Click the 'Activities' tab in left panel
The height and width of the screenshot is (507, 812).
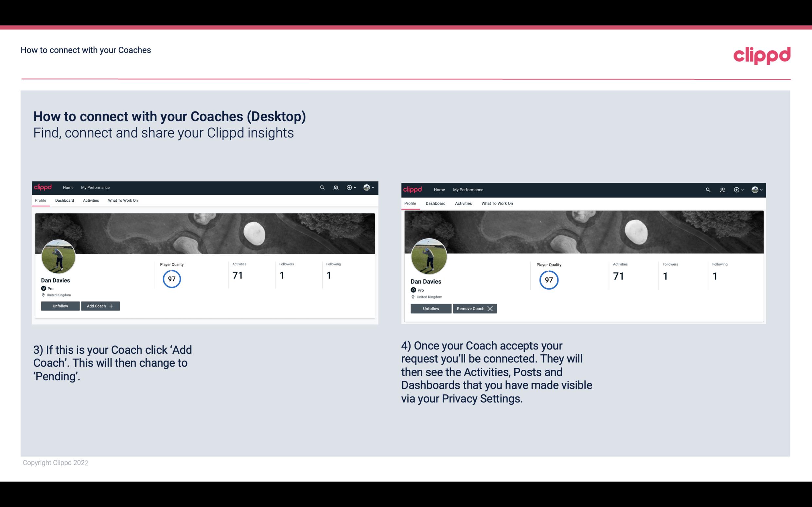[x=91, y=200]
